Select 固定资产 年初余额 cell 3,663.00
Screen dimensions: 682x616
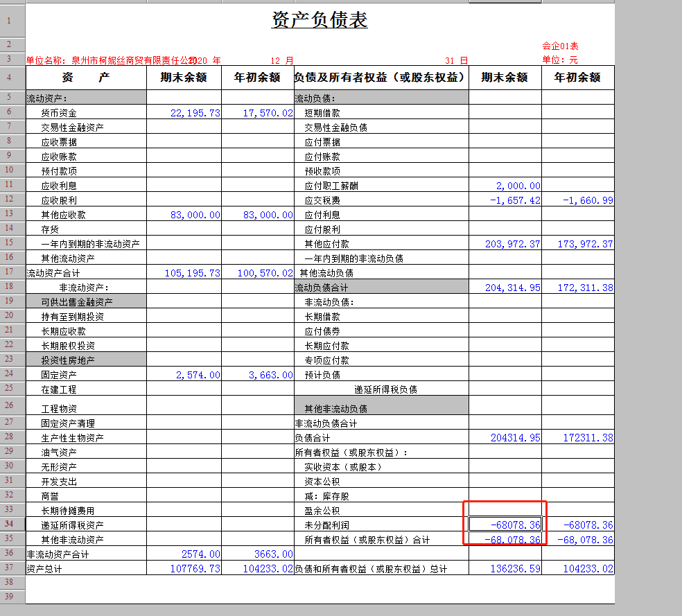(258, 374)
